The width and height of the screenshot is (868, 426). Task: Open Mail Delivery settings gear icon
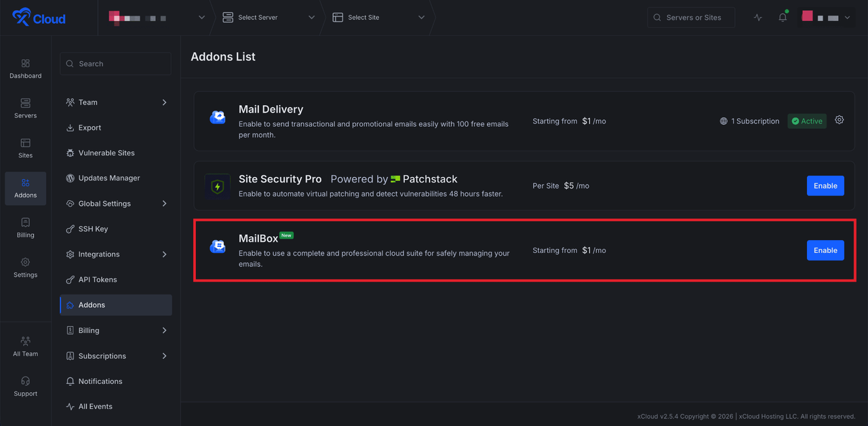pyautogui.click(x=840, y=120)
